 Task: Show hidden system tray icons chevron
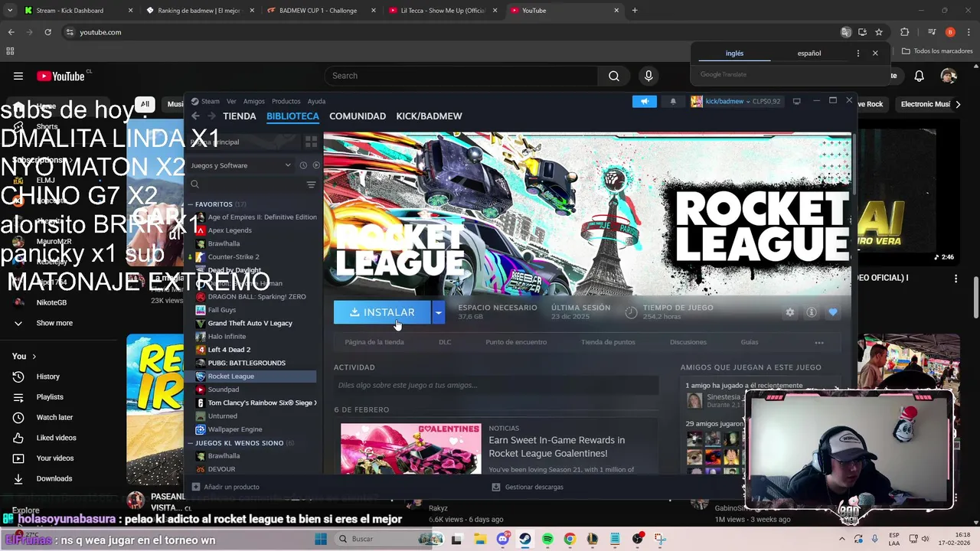tap(842, 540)
